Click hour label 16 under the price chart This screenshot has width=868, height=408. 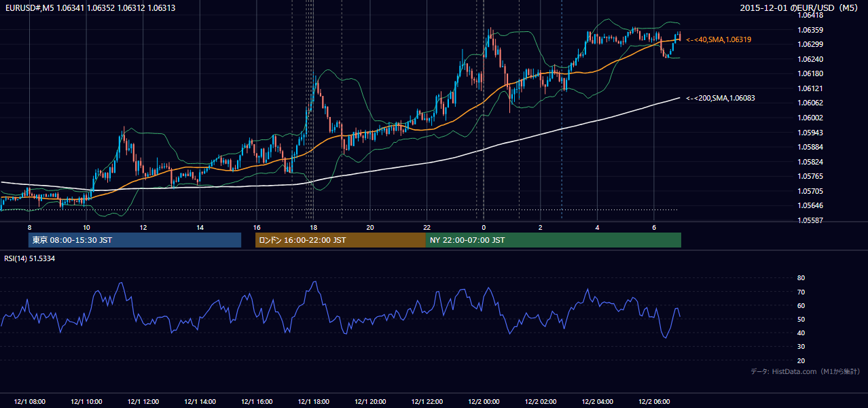257,227
